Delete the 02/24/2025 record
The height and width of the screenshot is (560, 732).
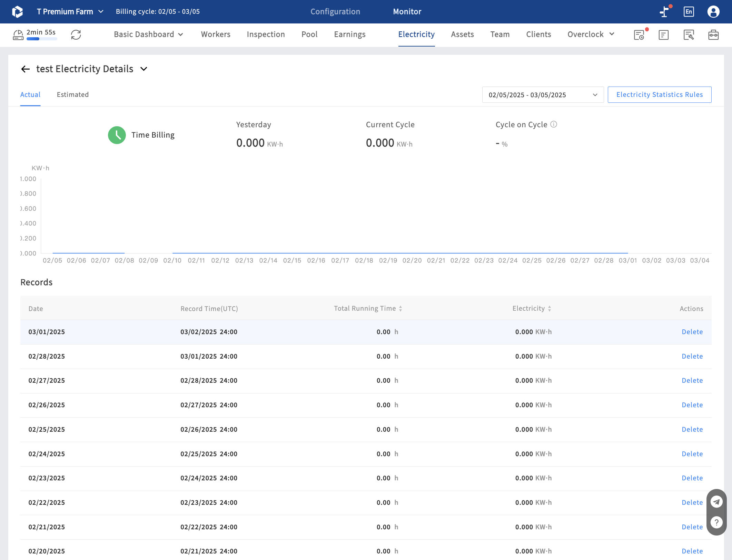point(692,454)
